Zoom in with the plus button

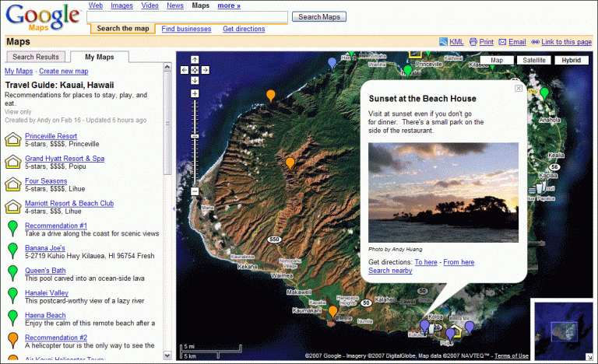pyautogui.click(x=195, y=93)
